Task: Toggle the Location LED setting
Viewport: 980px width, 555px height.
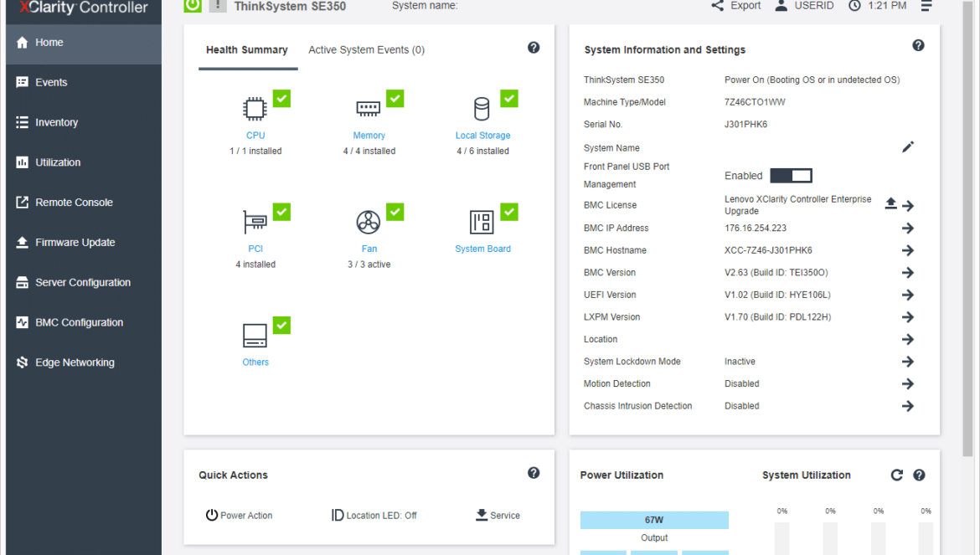Action: [374, 515]
